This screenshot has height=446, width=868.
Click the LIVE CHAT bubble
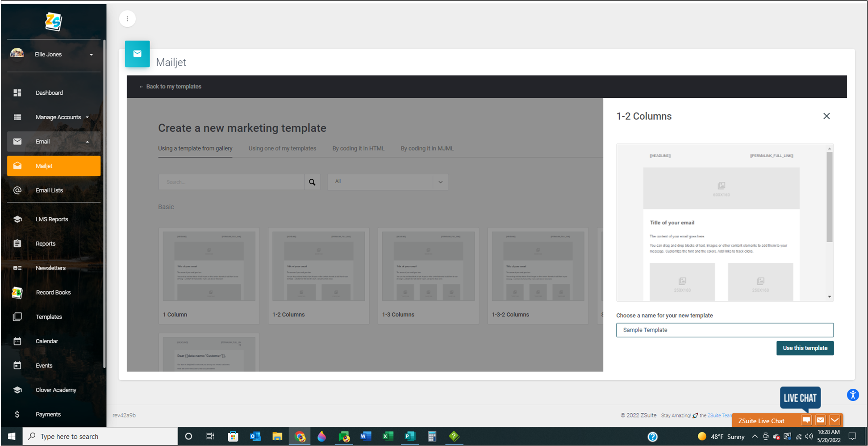pyautogui.click(x=800, y=398)
